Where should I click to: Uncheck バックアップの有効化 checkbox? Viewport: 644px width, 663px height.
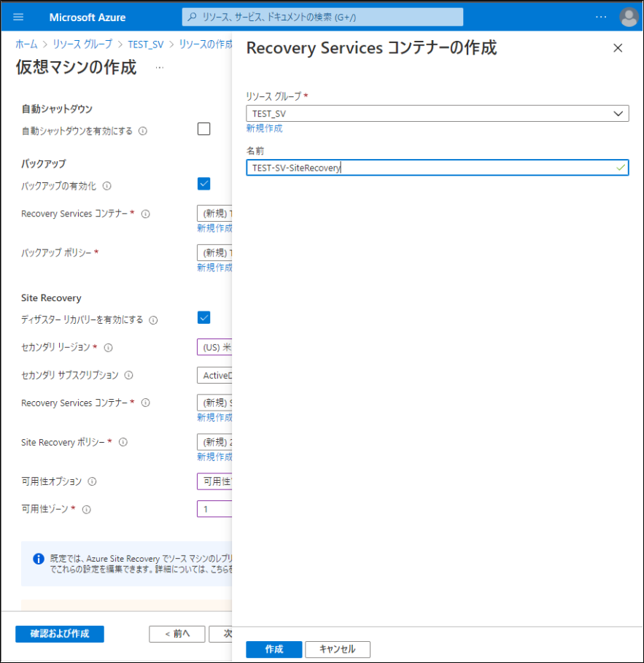203,184
